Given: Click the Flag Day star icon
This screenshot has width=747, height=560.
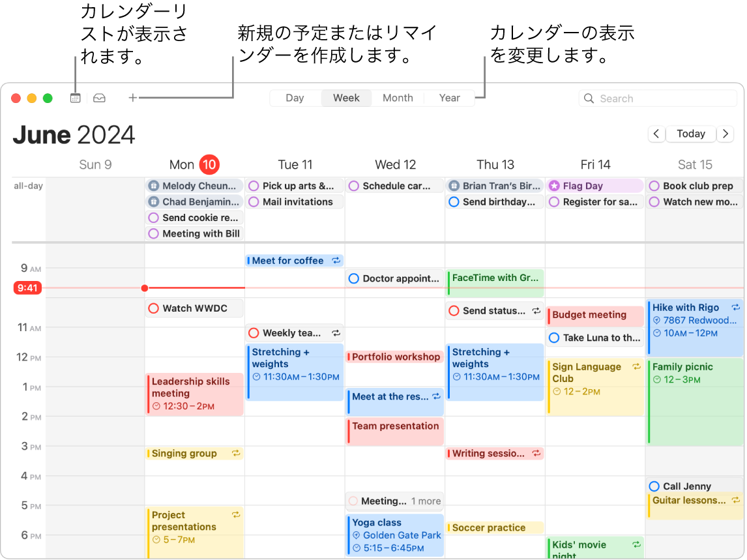Looking at the screenshot, I should [554, 186].
